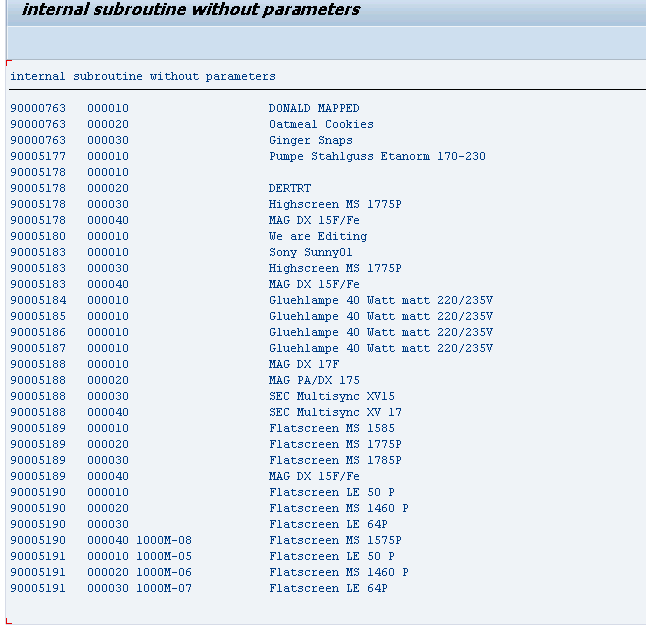
Task: Click 'Highscreen MS 1775P' in document 90005183 row
Action: point(335,268)
